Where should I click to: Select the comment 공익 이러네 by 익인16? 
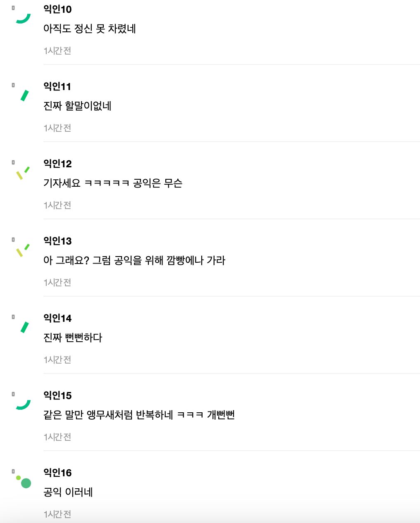pos(69,492)
